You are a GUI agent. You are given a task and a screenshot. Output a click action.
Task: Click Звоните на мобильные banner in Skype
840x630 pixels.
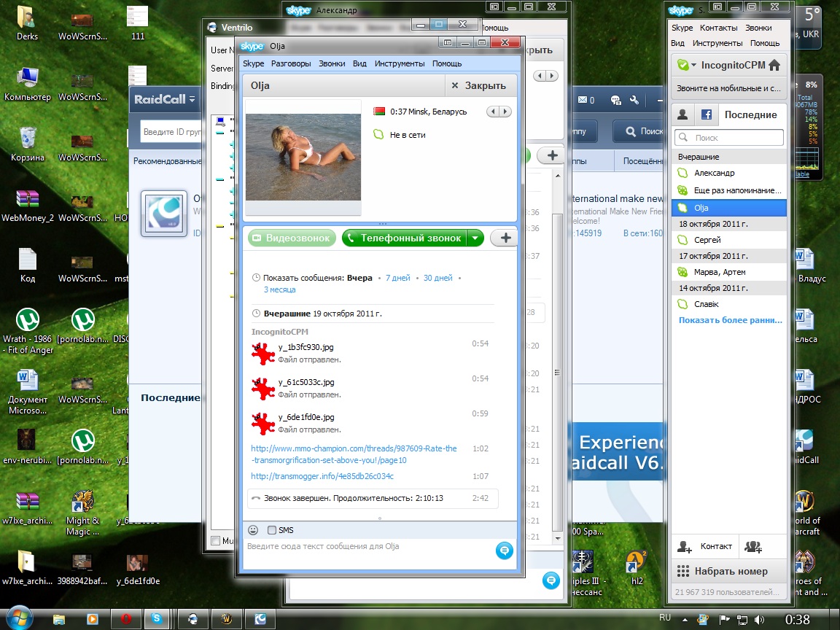[x=729, y=88]
